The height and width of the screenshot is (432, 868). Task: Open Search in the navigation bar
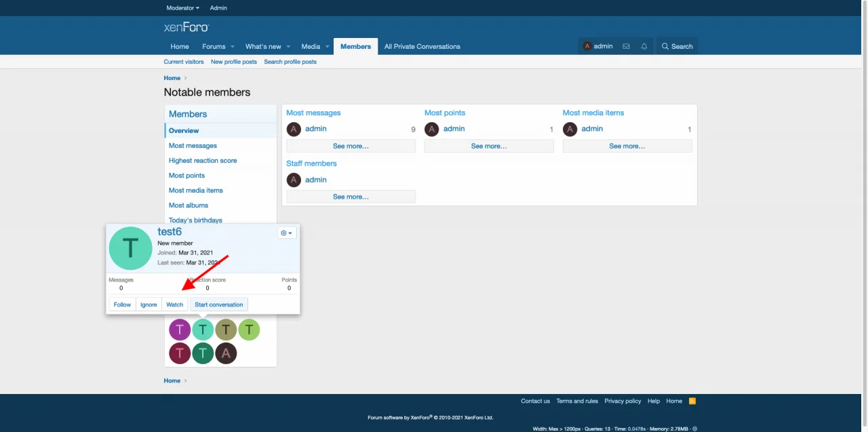[677, 47]
